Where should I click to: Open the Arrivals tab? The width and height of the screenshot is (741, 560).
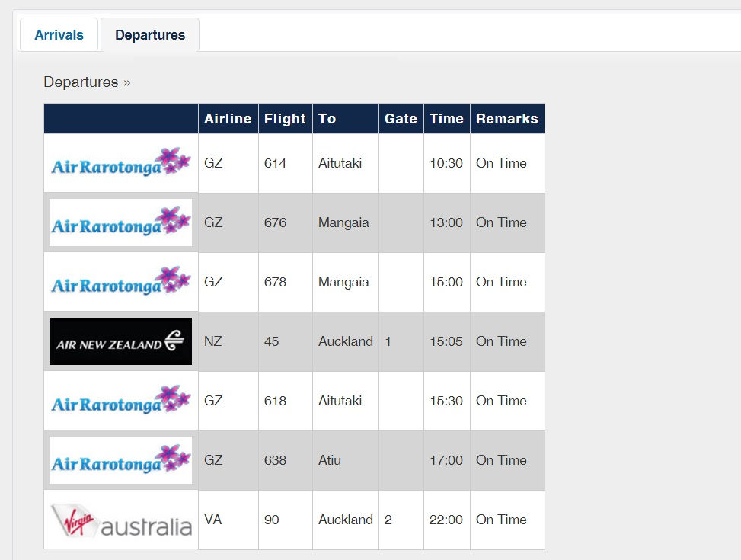tap(59, 34)
